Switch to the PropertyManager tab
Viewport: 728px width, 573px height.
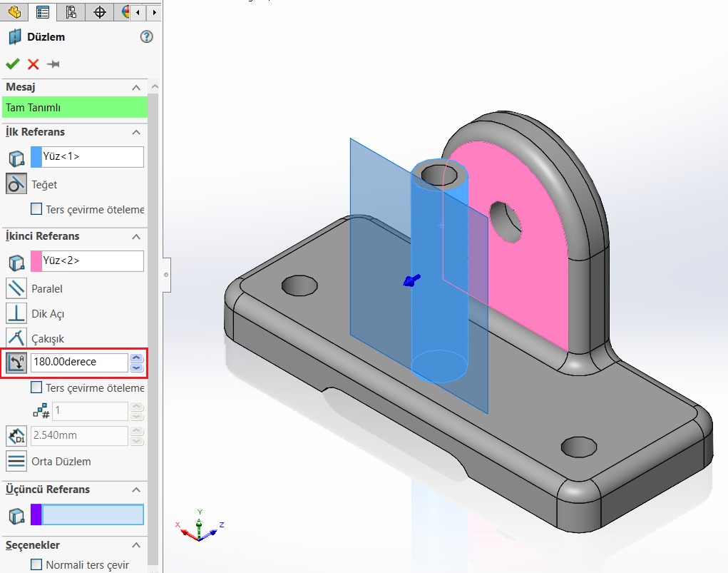pos(43,12)
